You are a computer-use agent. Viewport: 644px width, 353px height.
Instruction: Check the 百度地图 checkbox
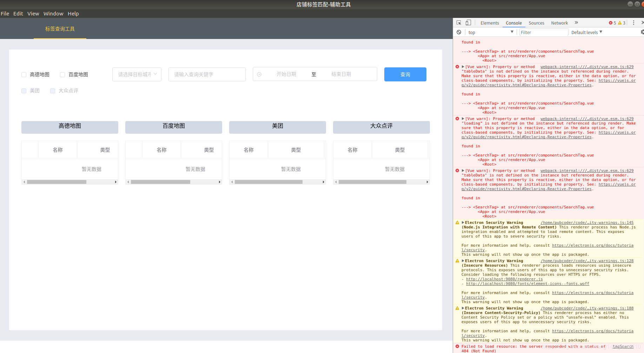62,75
